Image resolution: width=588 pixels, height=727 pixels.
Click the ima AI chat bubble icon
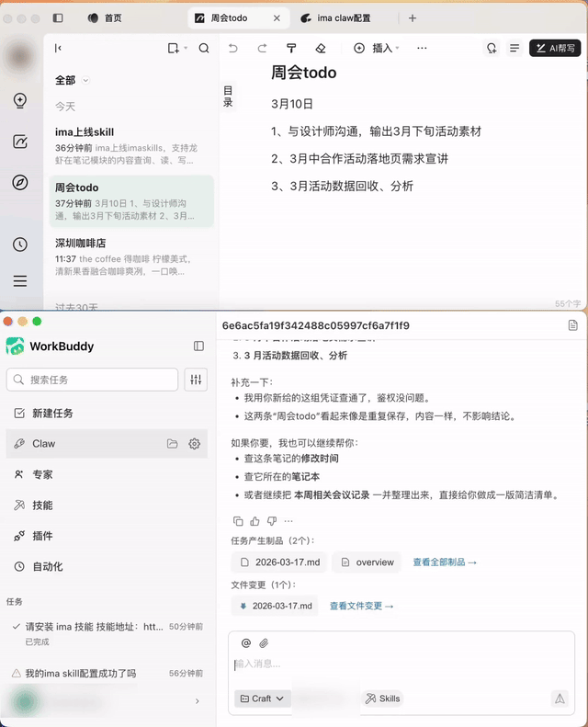[x=492, y=48]
